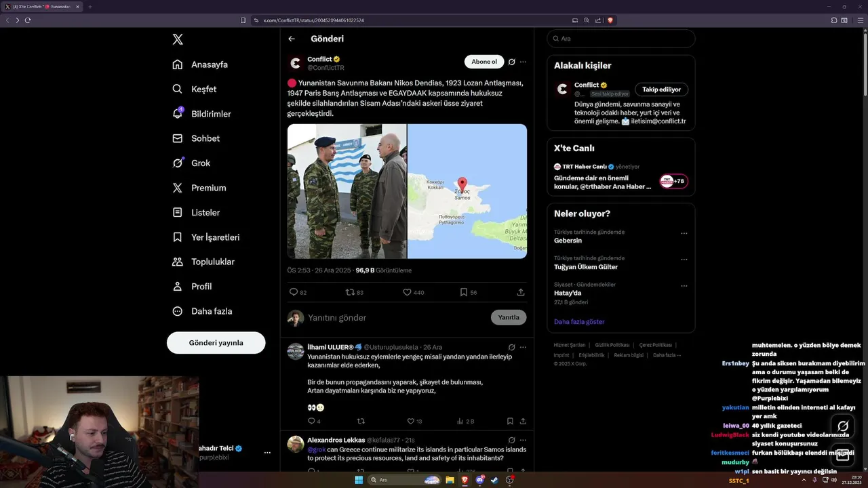Open browser hamburger menu
The width and height of the screenshot is (868, 488).
861,20
